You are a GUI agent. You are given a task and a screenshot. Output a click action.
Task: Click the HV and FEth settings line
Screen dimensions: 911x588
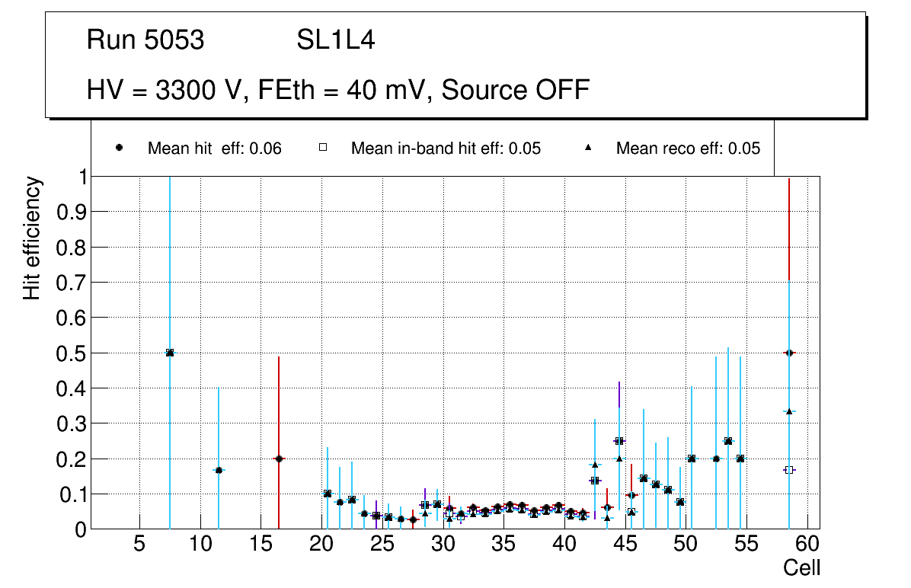(338, 90)
